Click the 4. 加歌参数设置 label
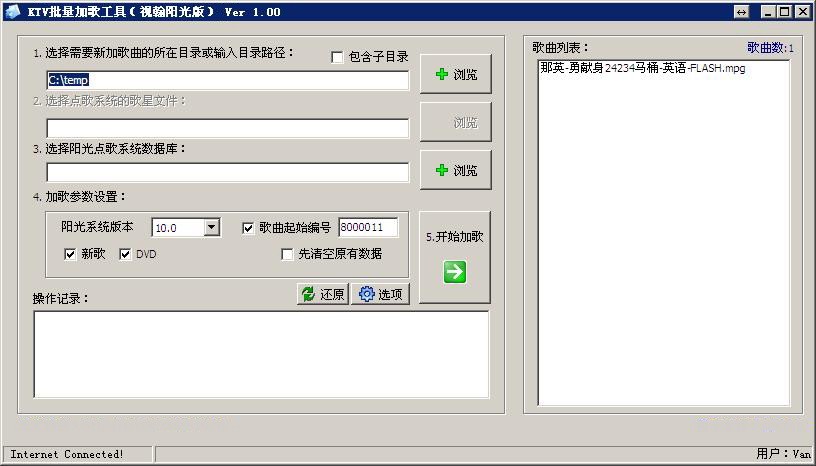The width and height of the screenshot is (816, 466). click(80, 197)
